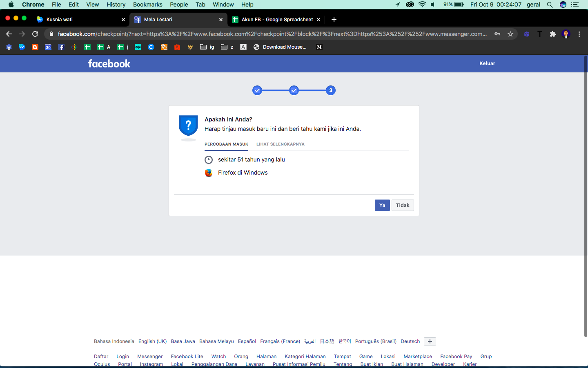This screenshot has width=588, height=368.
Task: Open the Google Calendar bookmark
Action: (48, 47)
